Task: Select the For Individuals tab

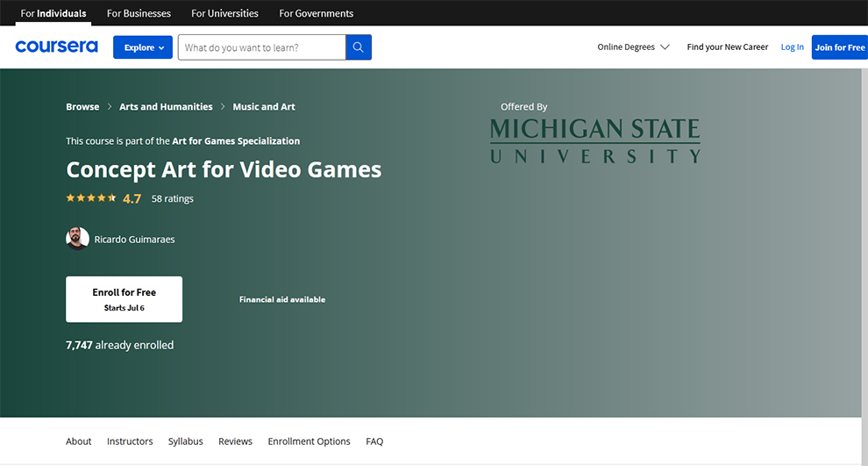Action: 53,13
